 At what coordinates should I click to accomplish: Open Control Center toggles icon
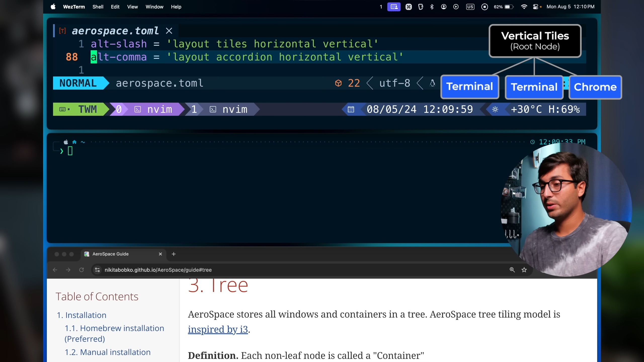pos(536,7)
